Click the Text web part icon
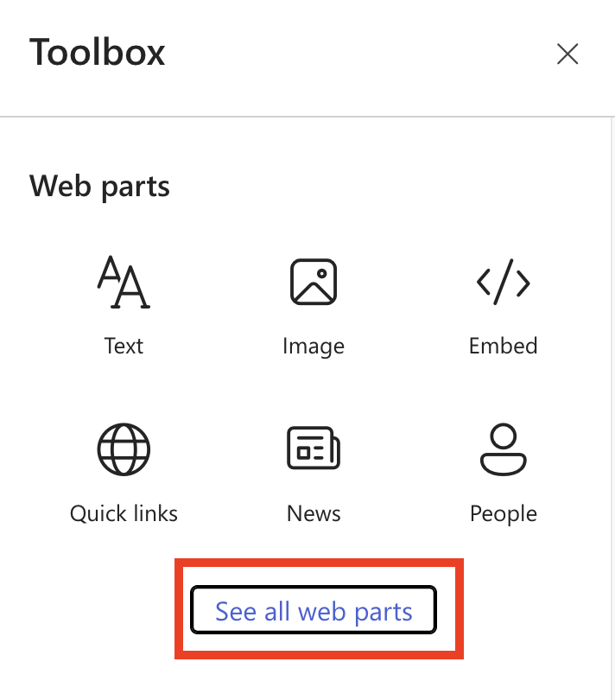615x700 pixels. [124, 282]
